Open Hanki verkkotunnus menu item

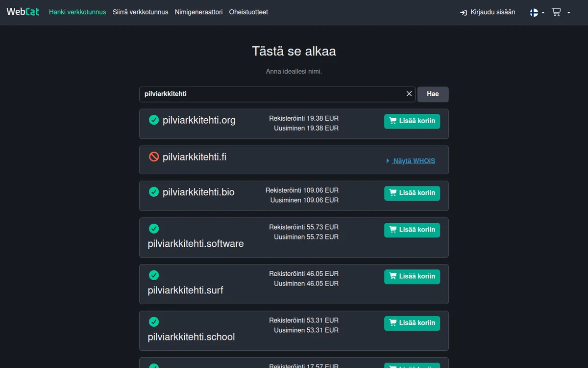[77, 12]
